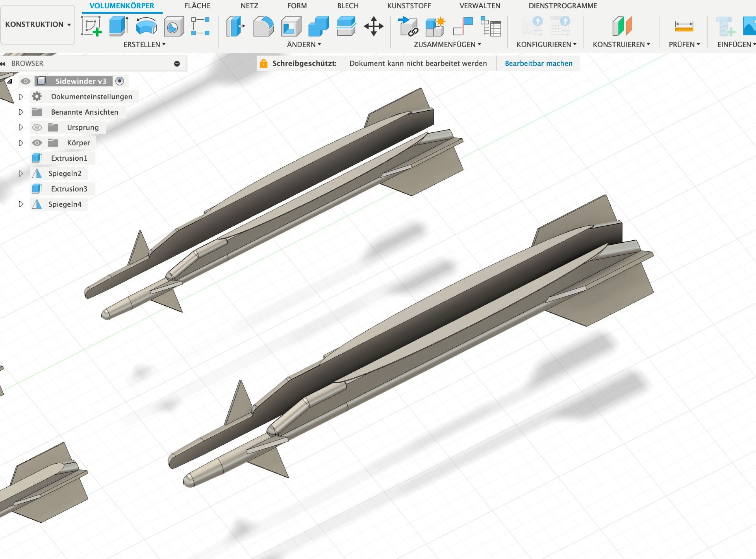Image resolution: width=756 pixels, height=559 pixels.
Task: Switch to the BLECH tab
Action: click(x=348, y=6)
